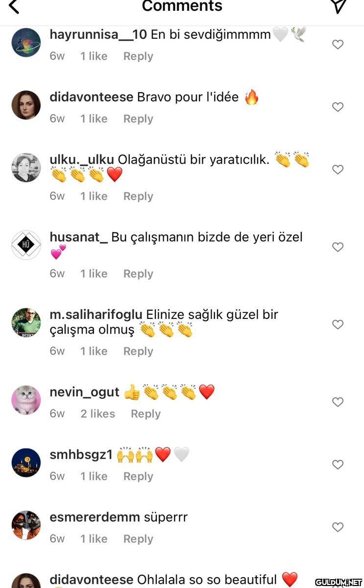Tap the heart next to m.saliharifoglu's comment

[x=338, y=324]
